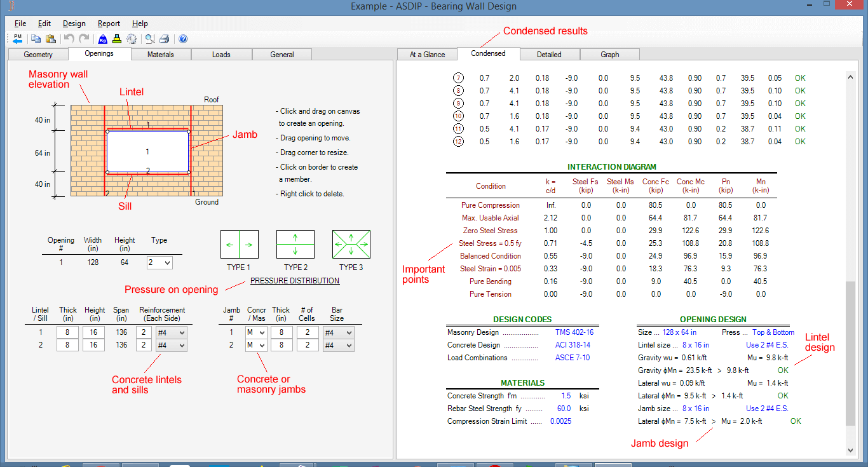
Task: Click the results scrollbar down arrow
Action: point(851,450)
